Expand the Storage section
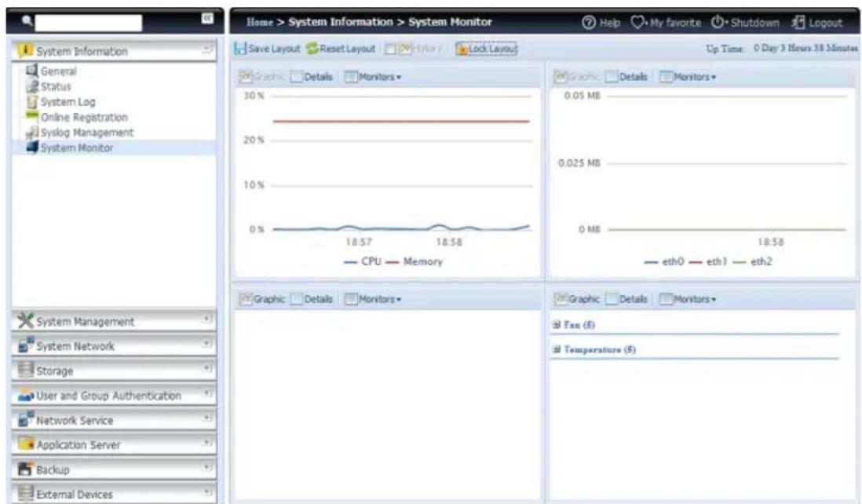Viewport: 862px width, 504px height. click(206, 369)
